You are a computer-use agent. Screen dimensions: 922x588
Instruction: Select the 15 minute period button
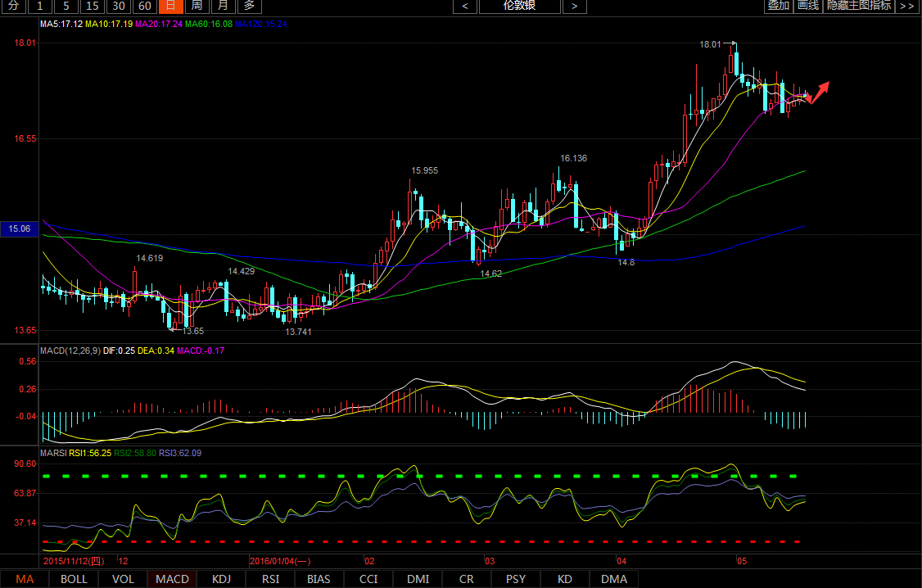pyautogui.click(x=92, y=7)
